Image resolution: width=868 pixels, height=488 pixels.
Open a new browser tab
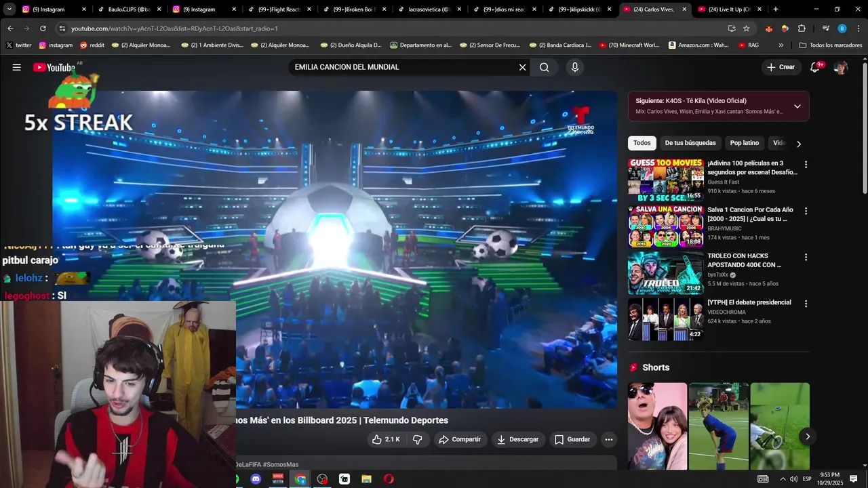click(776, 9)
